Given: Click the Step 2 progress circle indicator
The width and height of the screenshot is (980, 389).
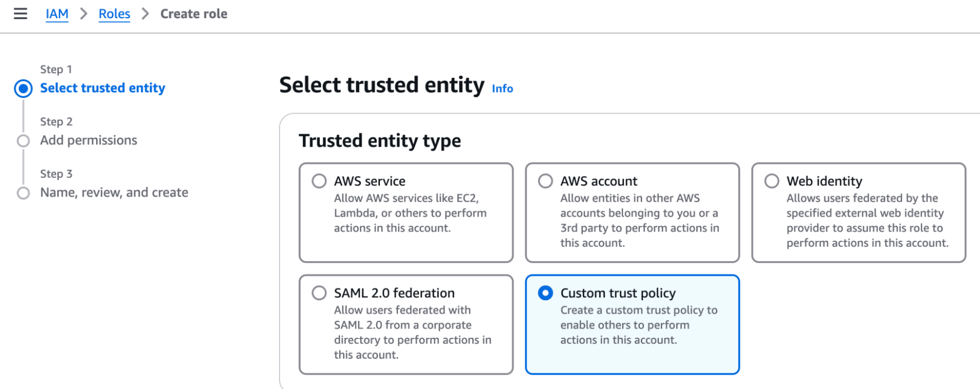Looking at the screenshot, I should point(23,141).
